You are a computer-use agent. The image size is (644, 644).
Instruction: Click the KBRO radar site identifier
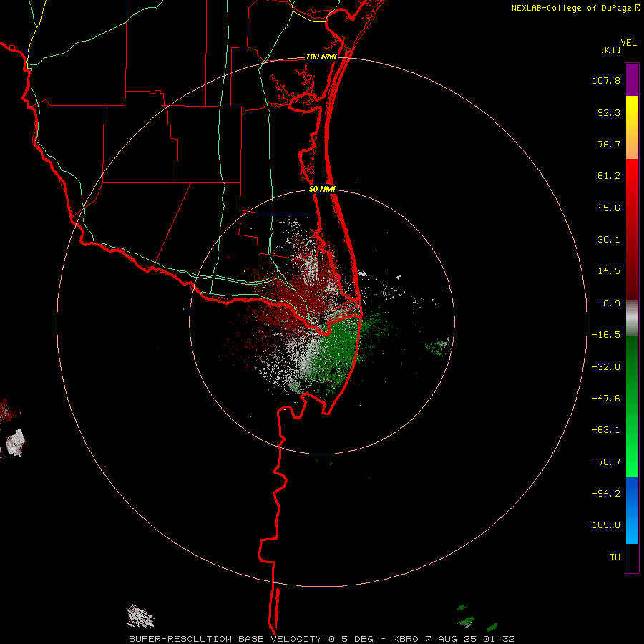click(x=406, y=639)
